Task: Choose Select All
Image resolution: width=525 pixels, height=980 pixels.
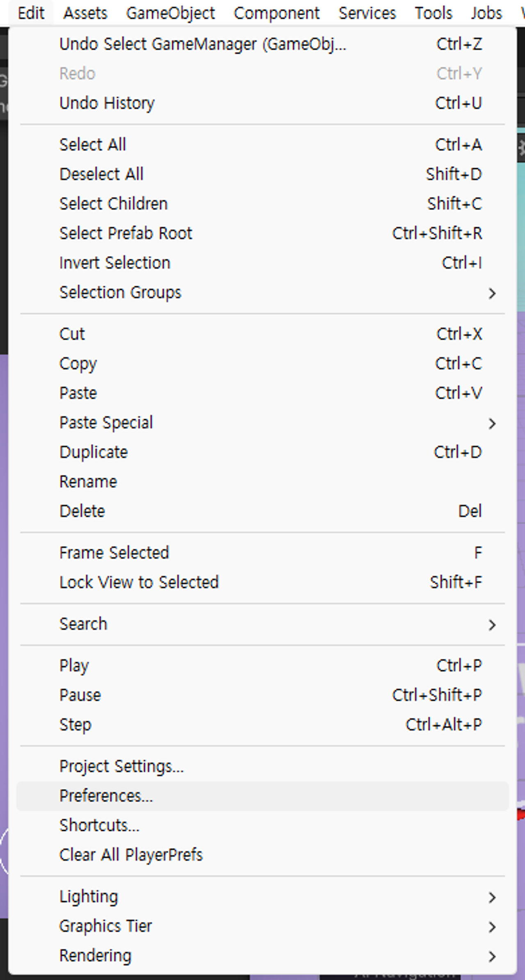Action: pos(262,144)
